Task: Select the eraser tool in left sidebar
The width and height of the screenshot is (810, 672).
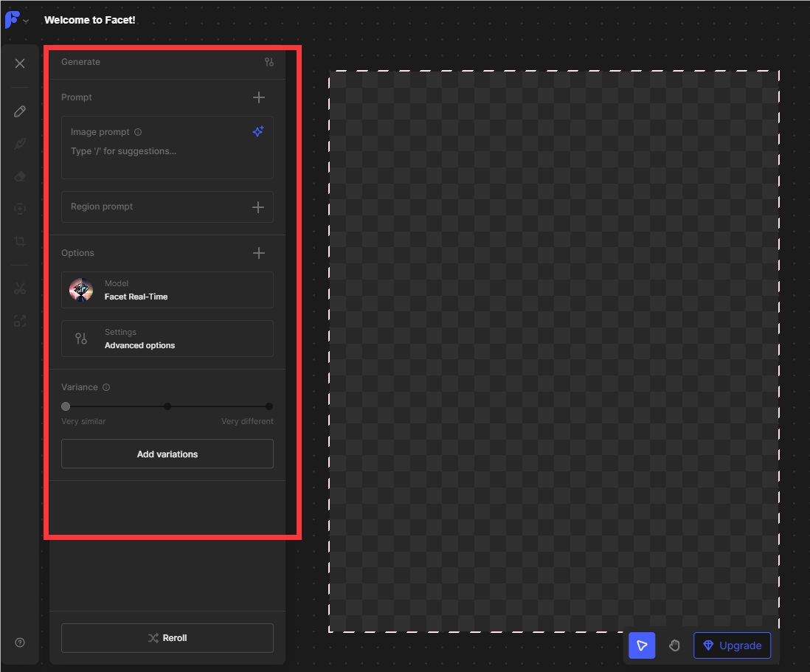Action: pyautogui.click(x=20, y=176)
